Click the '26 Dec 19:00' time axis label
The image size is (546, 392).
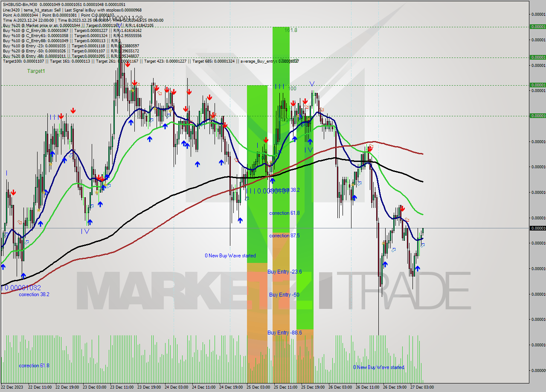(395, 387)
